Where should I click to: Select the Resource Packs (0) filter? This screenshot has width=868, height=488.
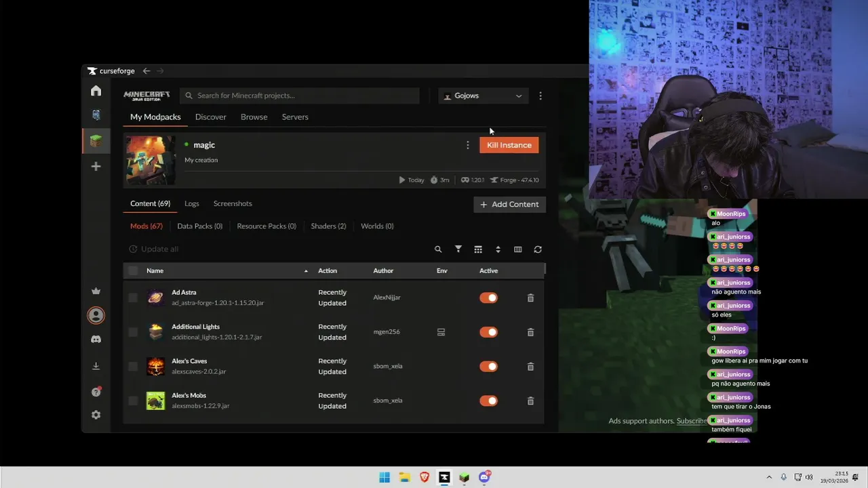pos(267,226)
